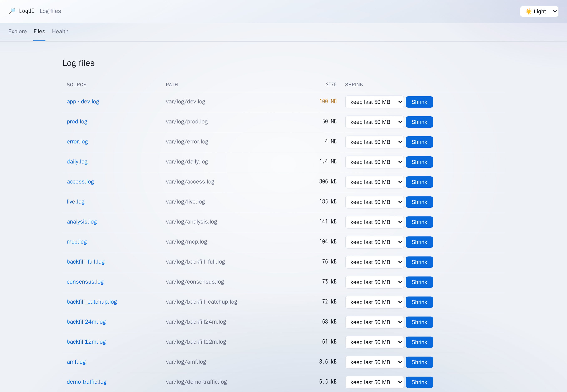Shrink the analysis.log file
This screenshot has width=567, height=392.
[419, 222]
